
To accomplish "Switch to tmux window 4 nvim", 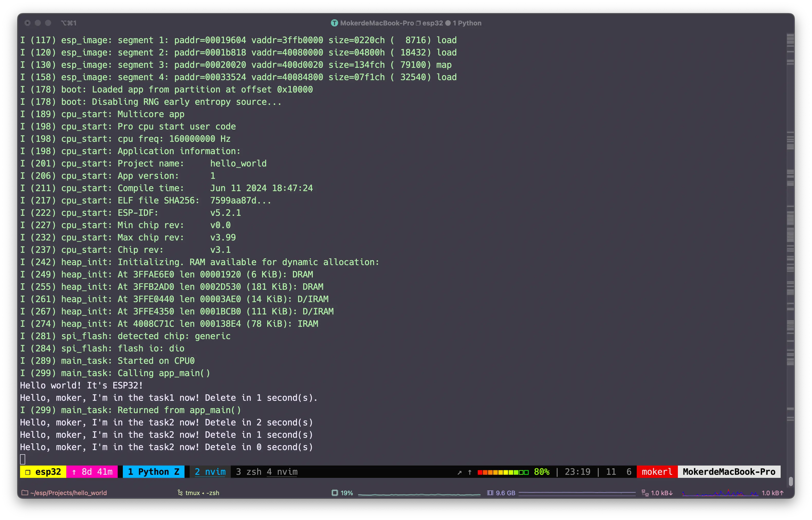I will pos(282,472).
